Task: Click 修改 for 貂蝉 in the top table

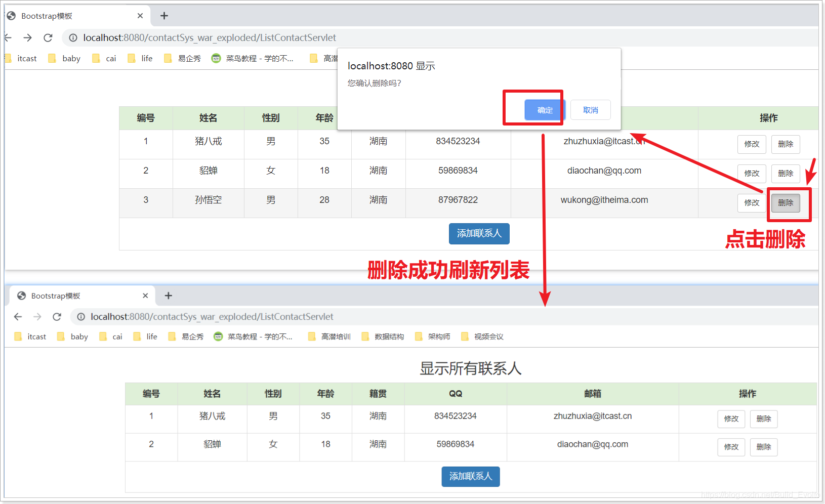Action: click(752, 174)
